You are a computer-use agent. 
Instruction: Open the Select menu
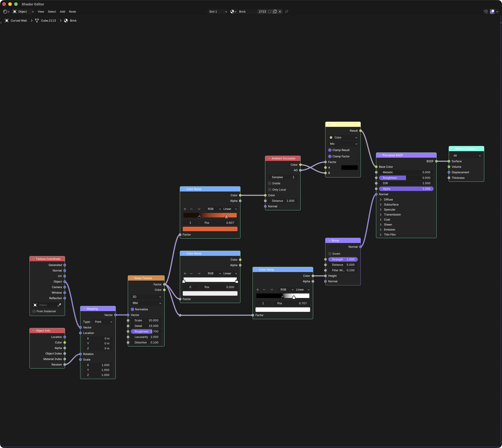[x=52, y=12]
